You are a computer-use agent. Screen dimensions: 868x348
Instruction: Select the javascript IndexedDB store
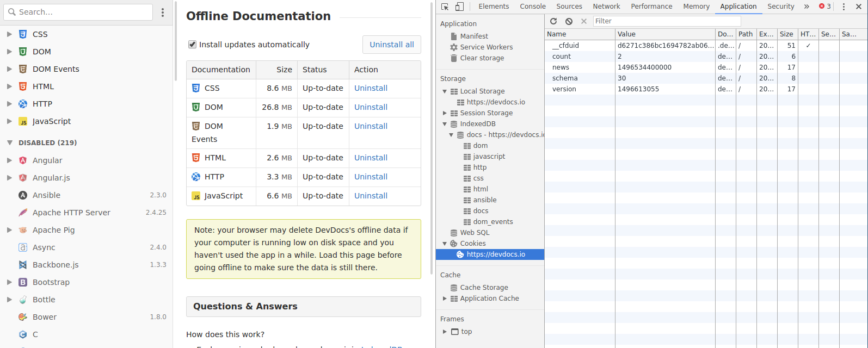[489, 157]
